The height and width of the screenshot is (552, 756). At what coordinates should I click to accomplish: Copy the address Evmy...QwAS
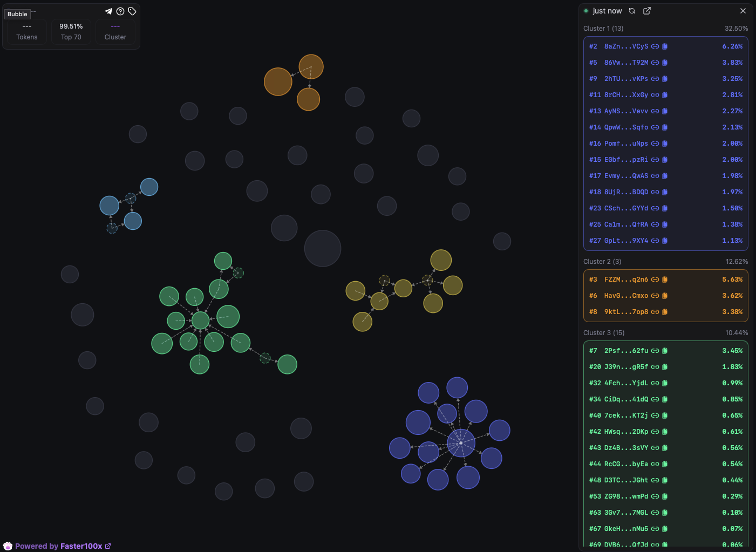665,176
